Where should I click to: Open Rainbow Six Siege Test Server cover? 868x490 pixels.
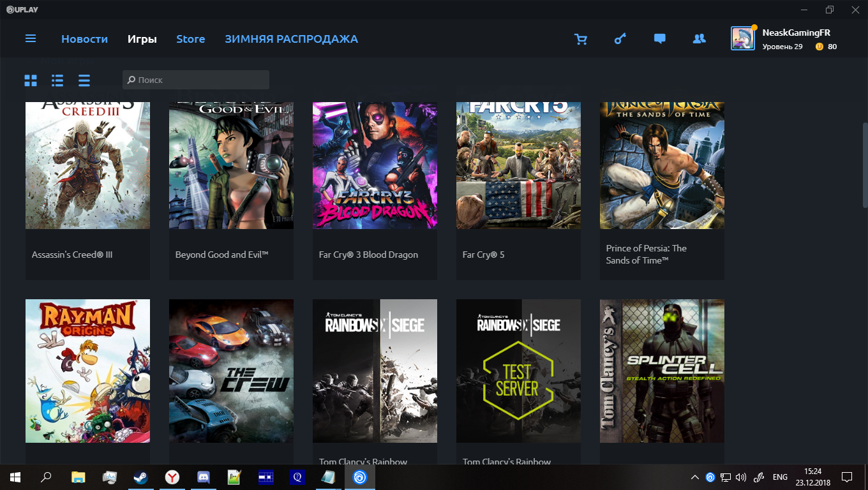(x=518, y=371)
